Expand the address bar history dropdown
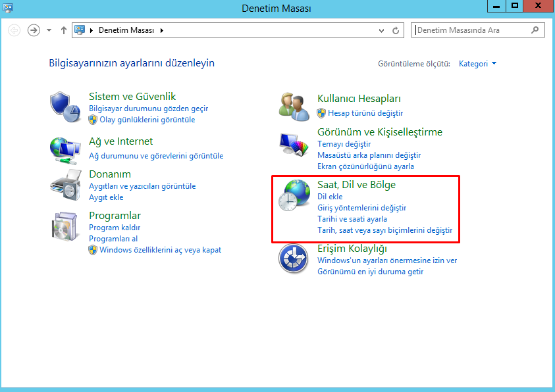555x392 pixels. (381, 30)
